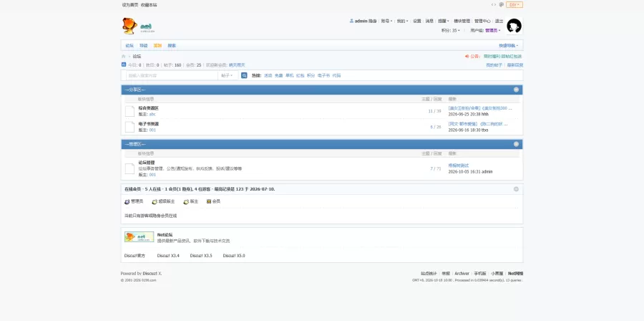The image size is (644, 321).
Task: Open the 账号 dropdown menu
Action: pos(386,21)
